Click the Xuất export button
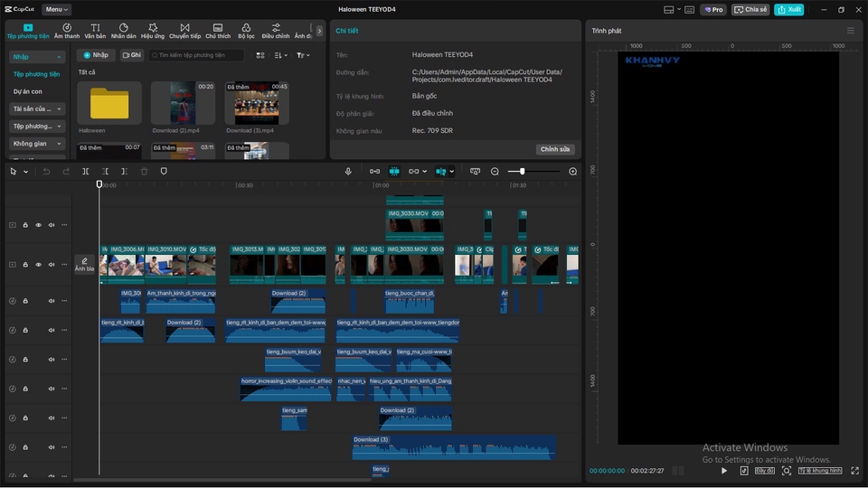This screenshot has height=488, width=868. (788, 9)
